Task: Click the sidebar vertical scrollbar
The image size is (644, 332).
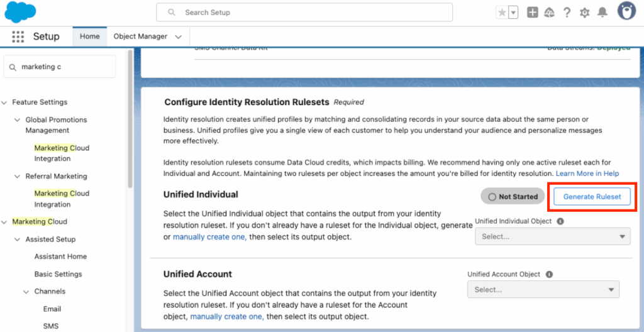Action: (x=130, y=119)
